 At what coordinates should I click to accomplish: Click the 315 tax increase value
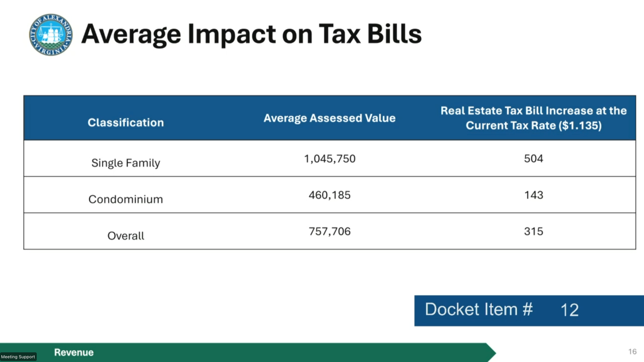(533, 232)
